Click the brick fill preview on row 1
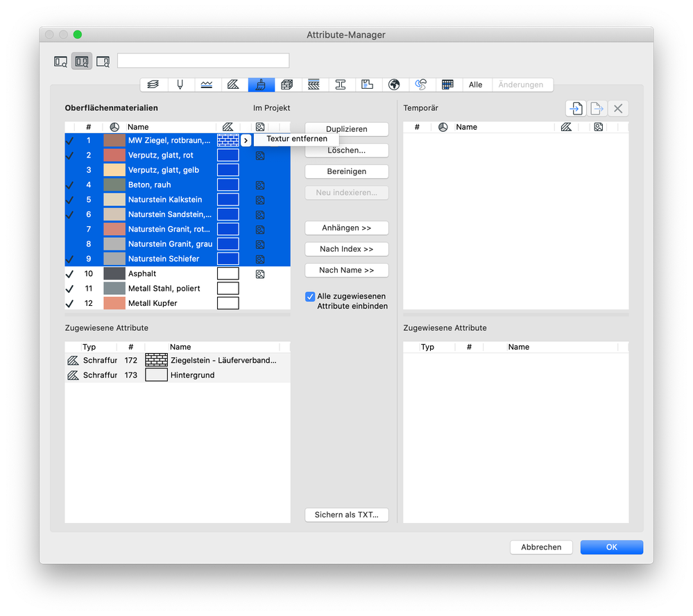 pos(228,141)
